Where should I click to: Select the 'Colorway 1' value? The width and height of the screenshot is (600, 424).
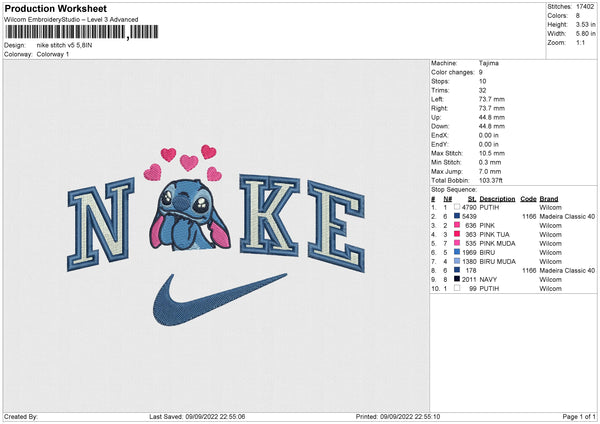pos(53,54)
